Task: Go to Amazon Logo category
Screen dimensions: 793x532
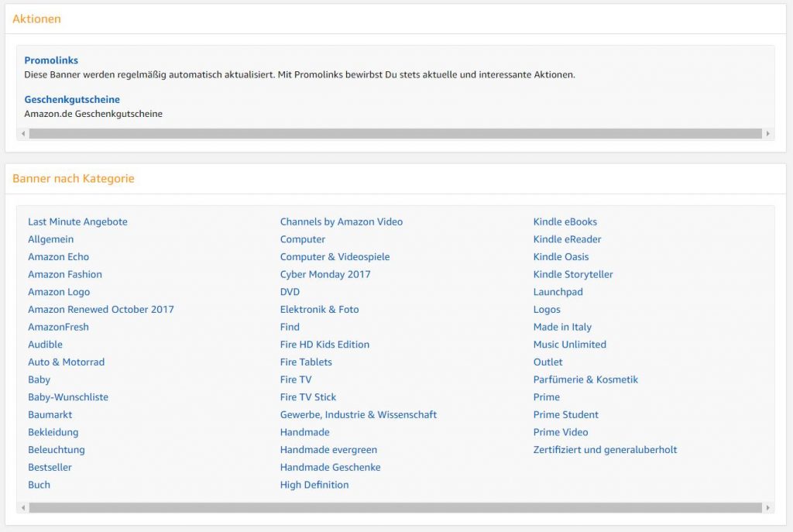Action: (x=59, y=292)
